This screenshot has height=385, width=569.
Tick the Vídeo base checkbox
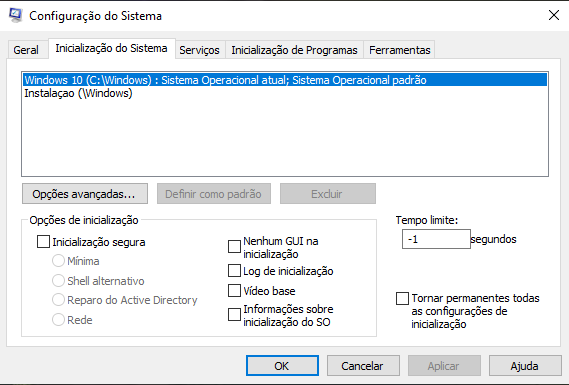pyautogui.click(x=234, y=291)
